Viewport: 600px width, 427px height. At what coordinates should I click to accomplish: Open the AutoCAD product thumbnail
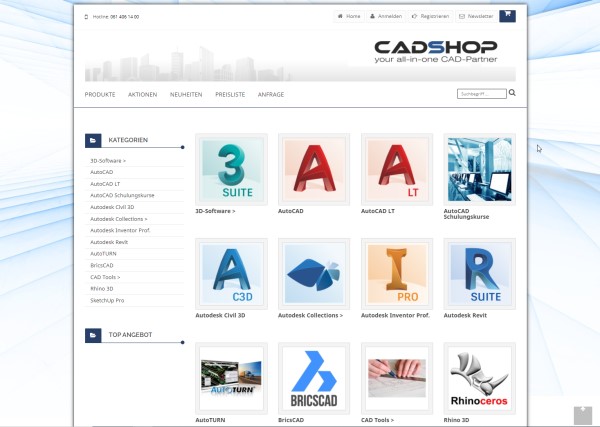tap(314, 169)
